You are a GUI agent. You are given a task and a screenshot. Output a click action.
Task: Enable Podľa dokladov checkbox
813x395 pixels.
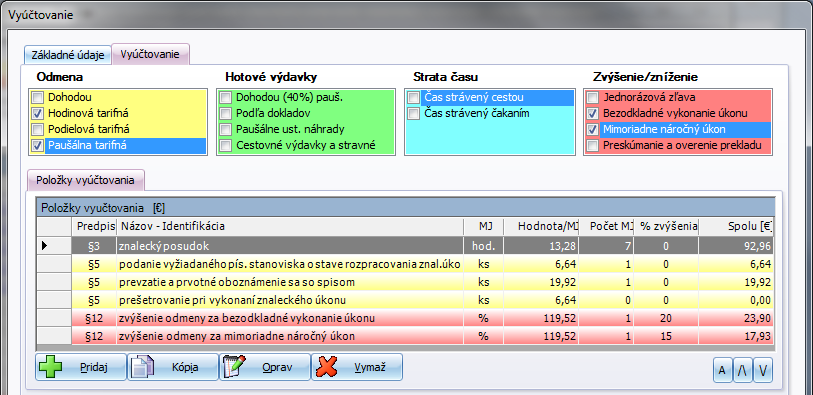pos(226,113)
